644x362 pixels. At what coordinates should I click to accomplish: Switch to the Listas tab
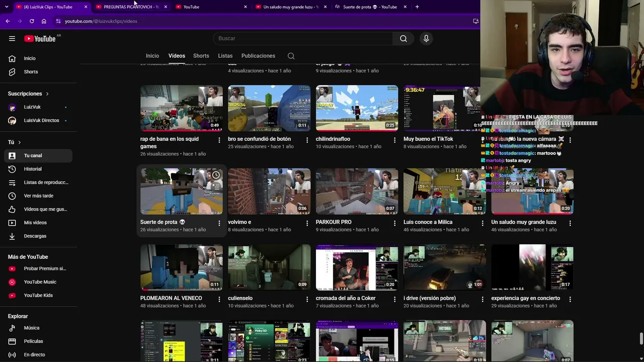pos(225,56)
